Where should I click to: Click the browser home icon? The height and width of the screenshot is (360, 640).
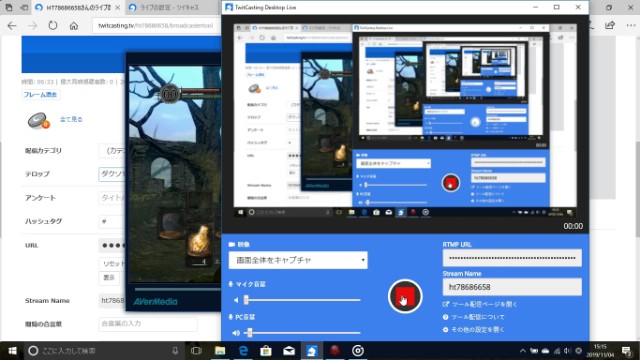click(73, 26)
